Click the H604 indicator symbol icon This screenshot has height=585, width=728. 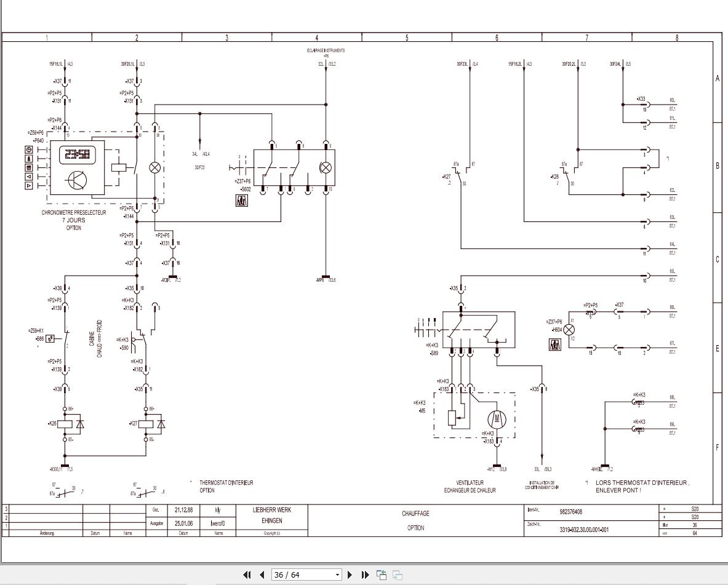pos(555,345)
